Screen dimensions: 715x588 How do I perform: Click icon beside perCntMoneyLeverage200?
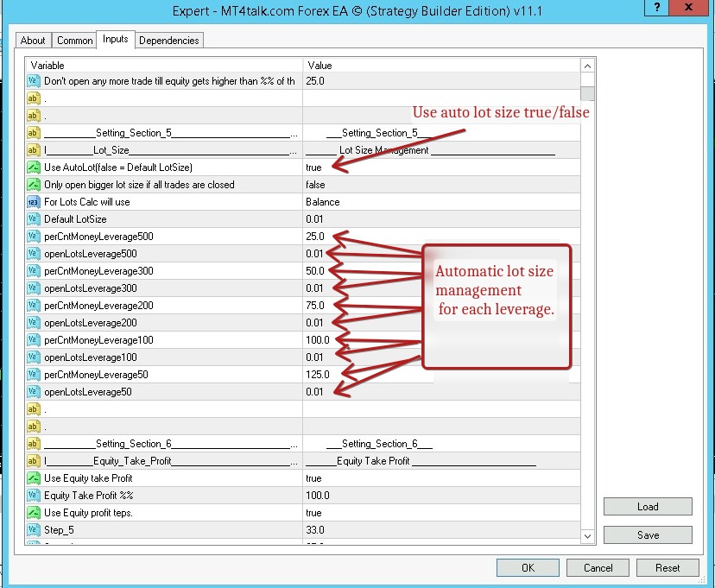pos(34,306)
